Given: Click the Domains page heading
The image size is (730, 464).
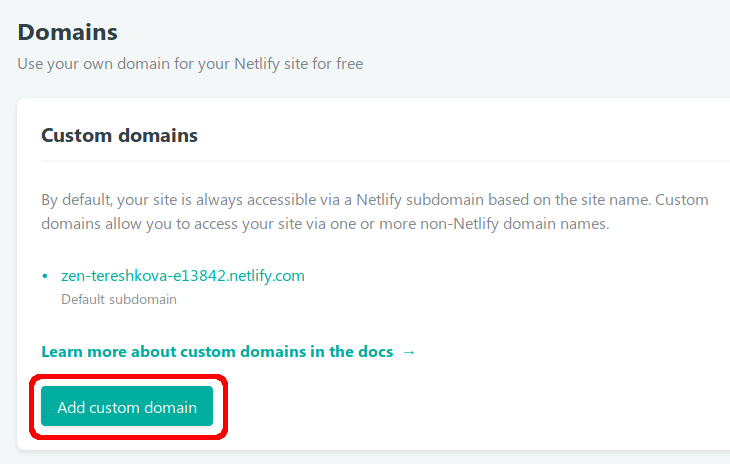Looking at the screenshot, I should [x=68, y=32].
